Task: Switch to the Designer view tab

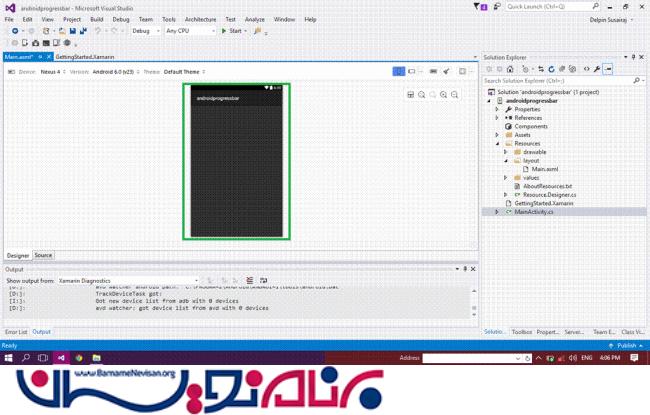Action: (x=18, y=256)
